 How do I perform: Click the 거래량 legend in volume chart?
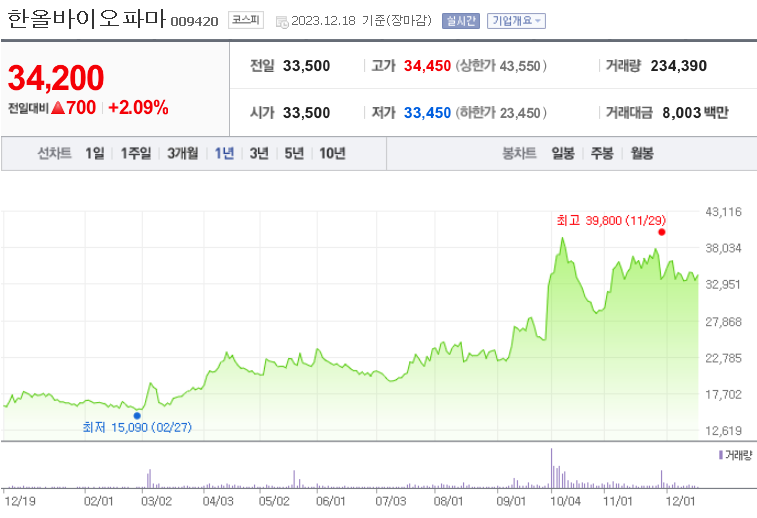tap(735, 455)
